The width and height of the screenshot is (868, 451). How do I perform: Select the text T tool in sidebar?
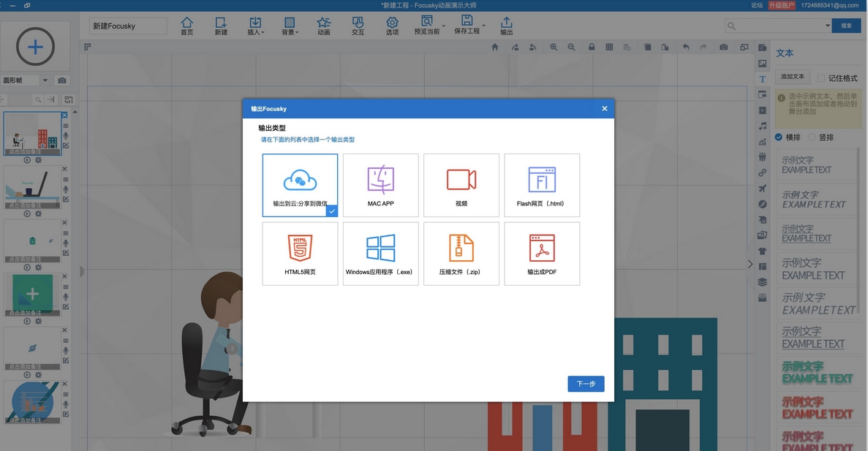(762, 79)
